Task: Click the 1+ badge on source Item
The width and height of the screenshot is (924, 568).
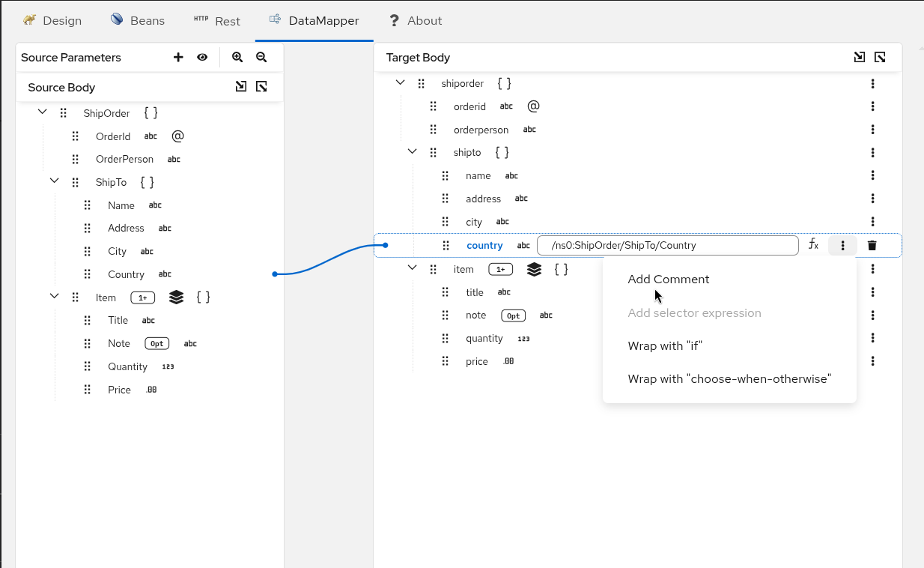Action: tap(143, 297)
